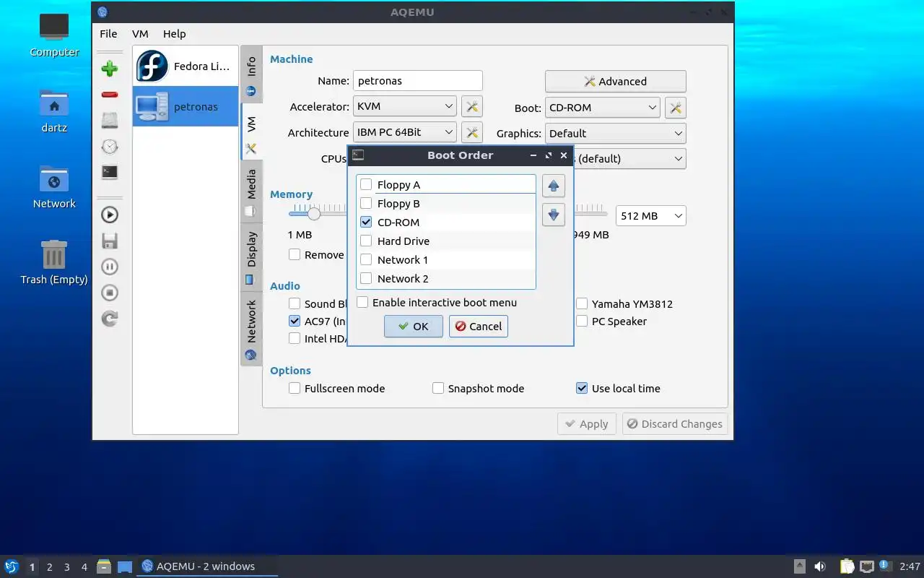The image size is (924, 578).
Task: Open the File menu
Action: click(x=108, y=33)
